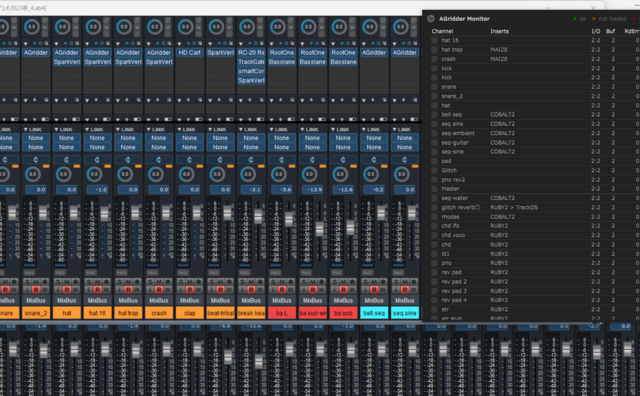Open upper None selector on crash channel
Viewport: 640px width, 396px height.
pyautogui.click(x=159, y=138)
